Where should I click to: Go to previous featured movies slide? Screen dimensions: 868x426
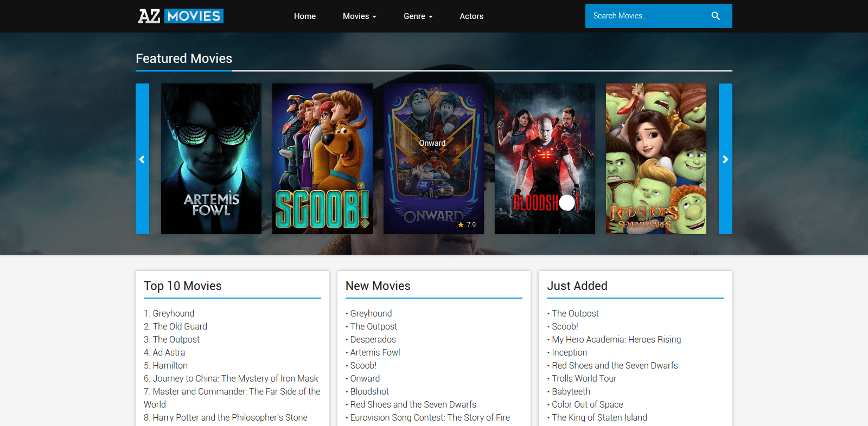pyautogui.click(x=142, y=159)
